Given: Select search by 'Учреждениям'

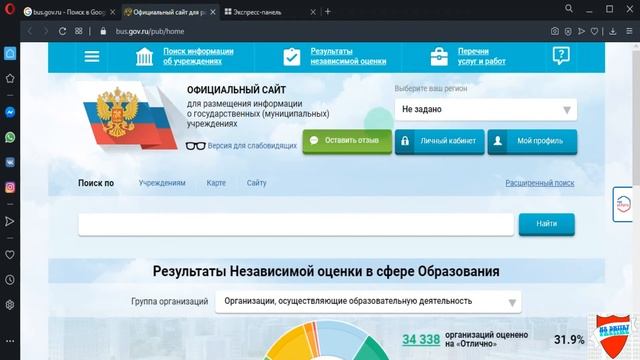Looking at the screenshot, I should click(x=162, y=183).
